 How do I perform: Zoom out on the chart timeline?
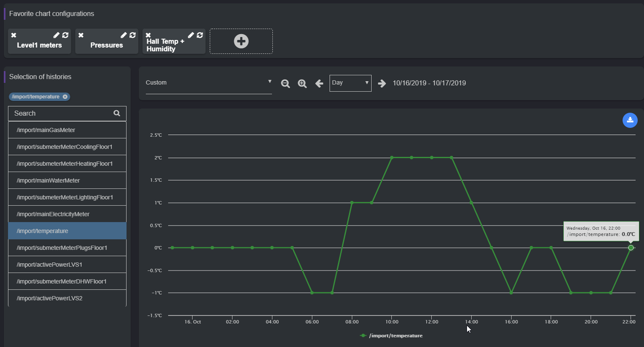pos(285,83)
